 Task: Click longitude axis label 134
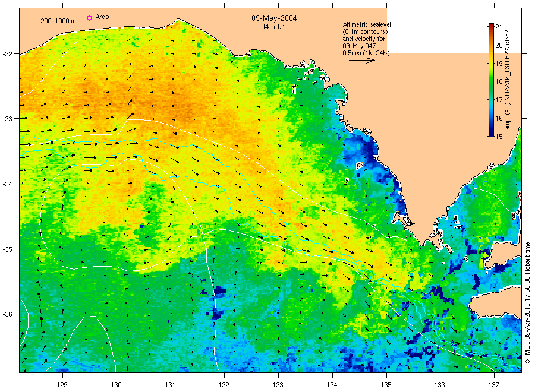click(x=332, y=385)
